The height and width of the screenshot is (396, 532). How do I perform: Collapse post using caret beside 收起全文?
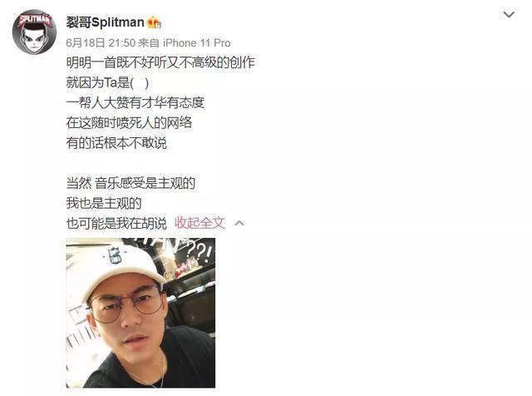coord(239,223)
